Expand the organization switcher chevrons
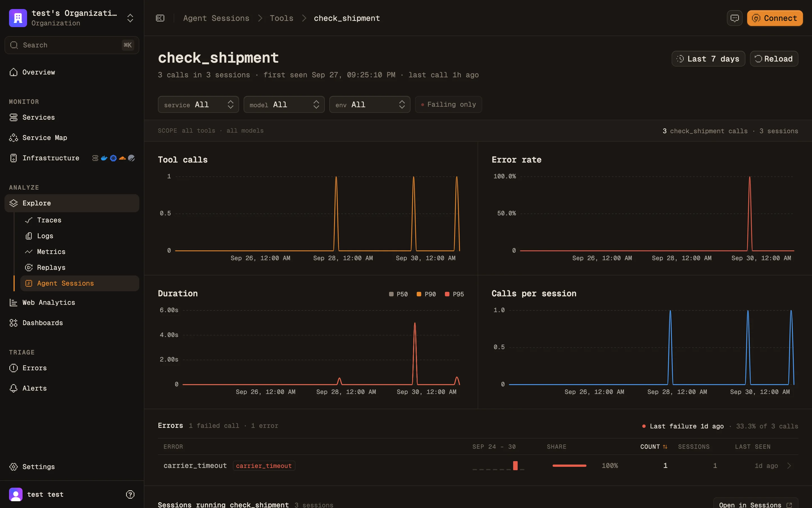This screenshot has width=812, height=508. point(130,18)
